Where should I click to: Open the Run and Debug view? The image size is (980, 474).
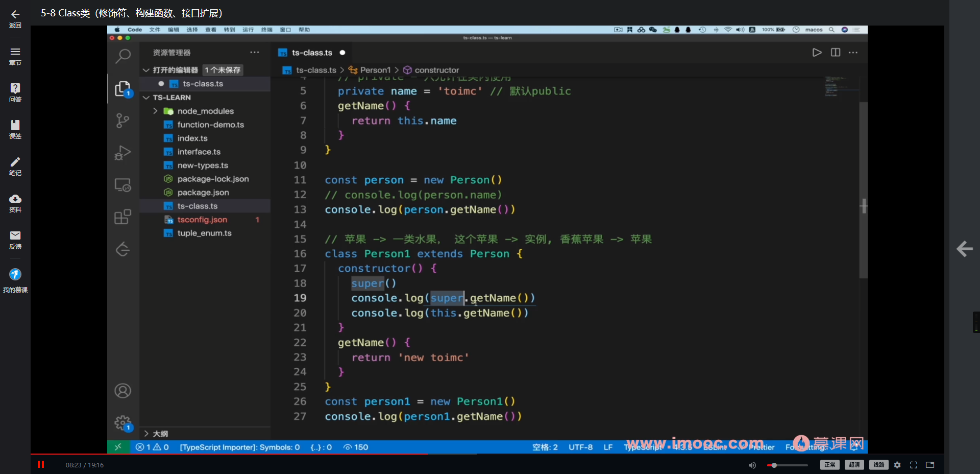click(x=123, y=153)
